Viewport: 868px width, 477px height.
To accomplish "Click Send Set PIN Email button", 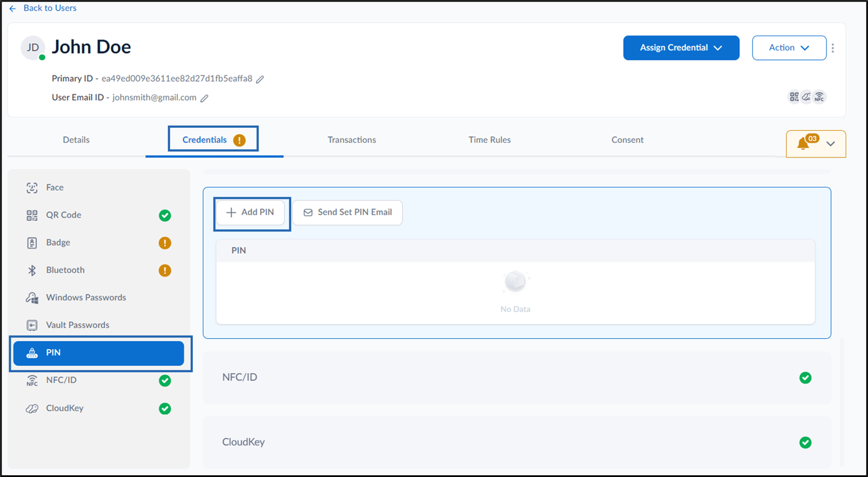I will [347, 212].
